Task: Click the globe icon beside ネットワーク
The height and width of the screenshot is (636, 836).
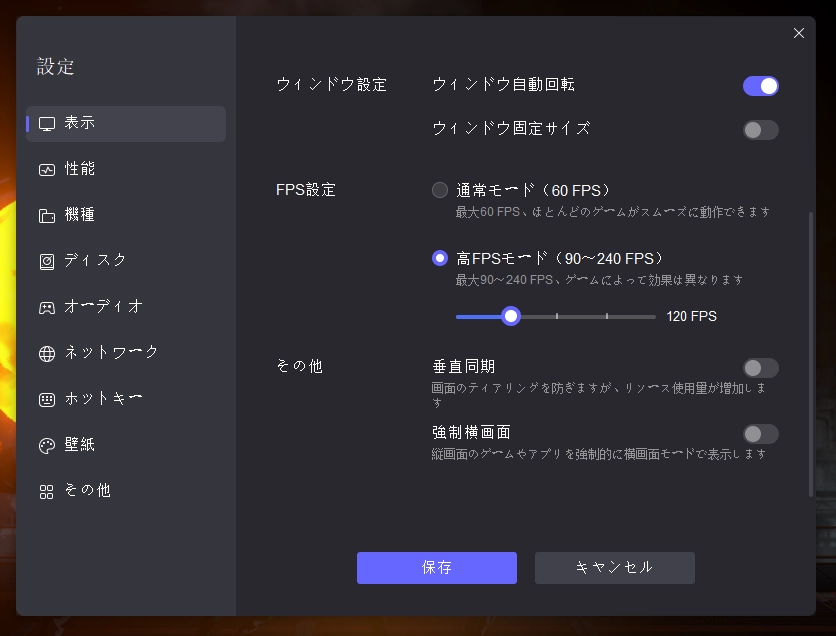Action: click(x=47, y=353)
